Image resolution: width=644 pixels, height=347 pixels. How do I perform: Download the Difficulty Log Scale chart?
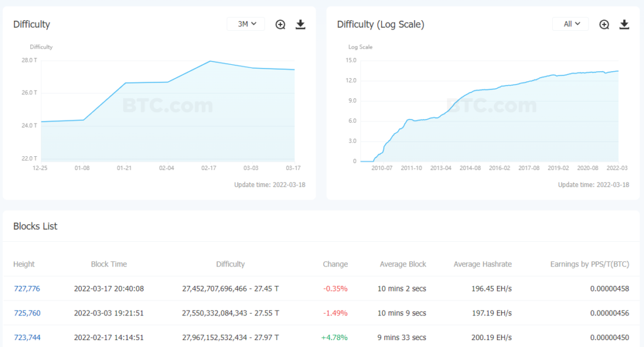coord(624,25)
